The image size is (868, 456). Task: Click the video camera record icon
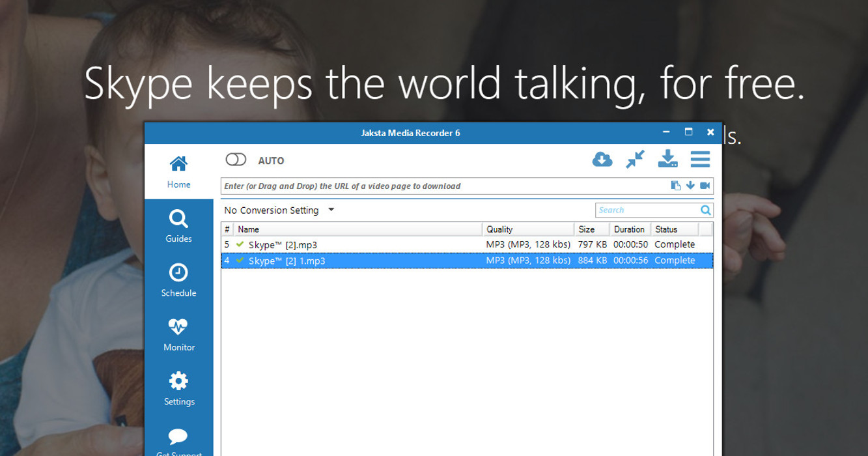(x=705, y=186)
